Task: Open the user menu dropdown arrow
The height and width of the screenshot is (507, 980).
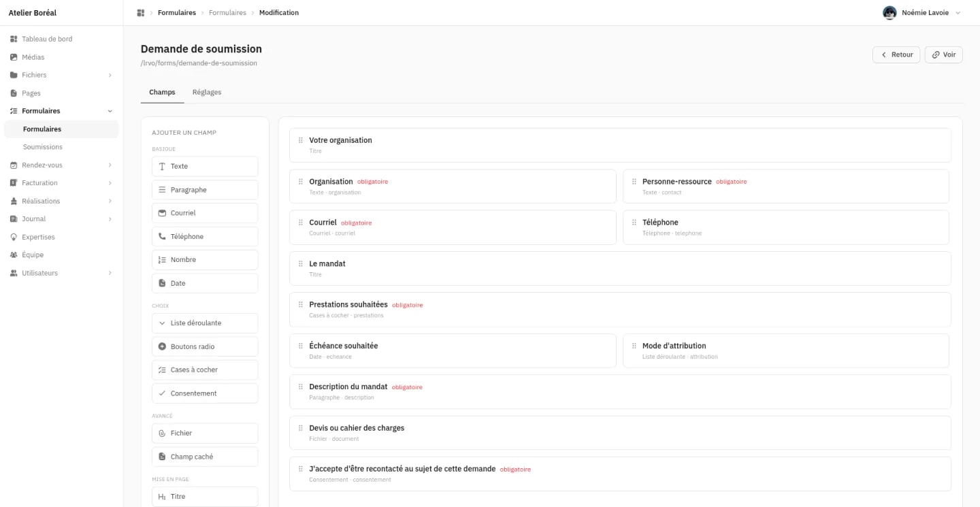Action: (x=958, y=13)
